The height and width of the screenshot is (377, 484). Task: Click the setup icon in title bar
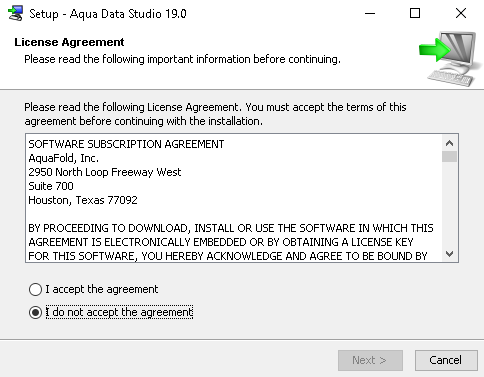(x=15, y=13)
